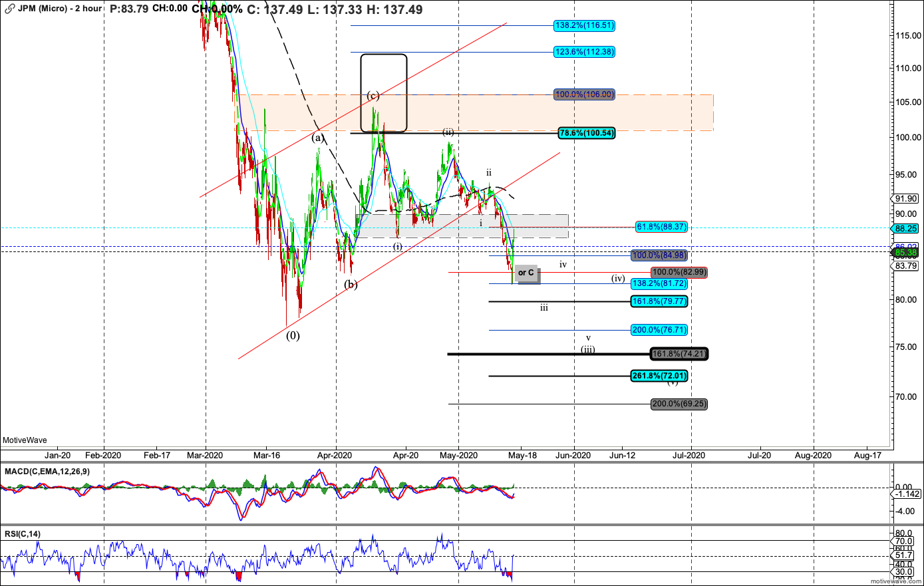Image resolution: width=924 pixels, height=586 pixels.
Task: Click the Aug-17 date label
Action: point(867,455)
